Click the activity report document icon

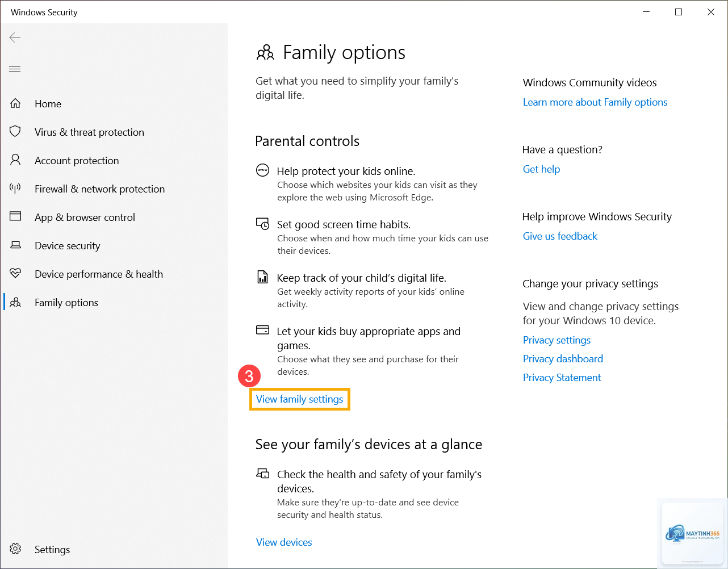tap(262, 277)
